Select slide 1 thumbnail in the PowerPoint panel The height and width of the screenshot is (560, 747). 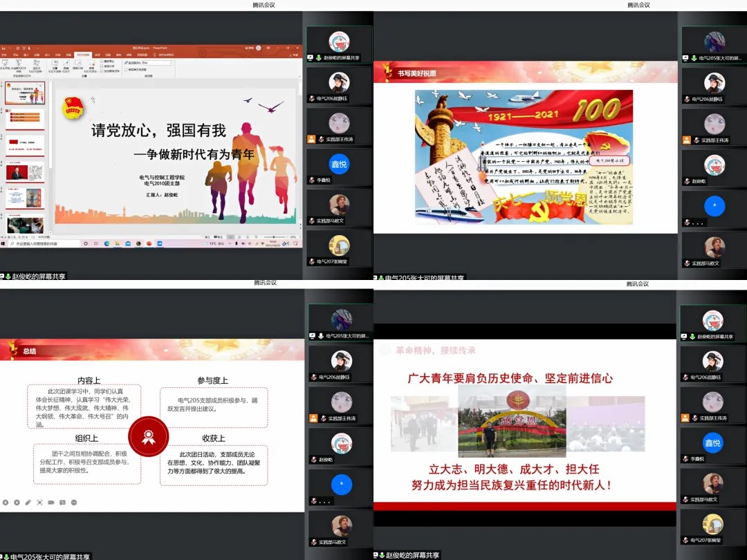point(25,93)
